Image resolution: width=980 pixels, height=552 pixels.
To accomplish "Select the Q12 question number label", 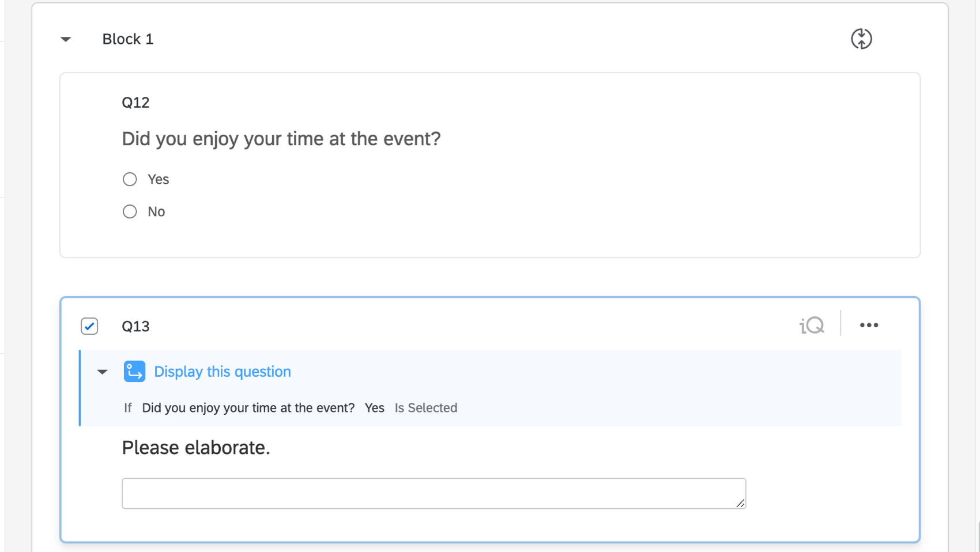I will coord(135,103).
